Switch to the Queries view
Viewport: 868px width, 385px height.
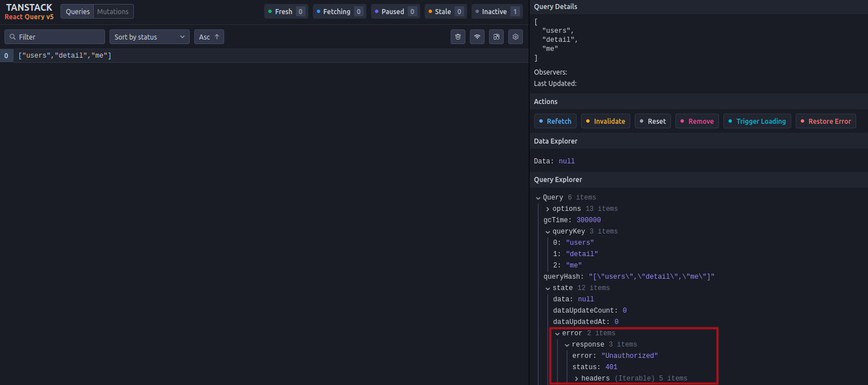click(77, 12)
